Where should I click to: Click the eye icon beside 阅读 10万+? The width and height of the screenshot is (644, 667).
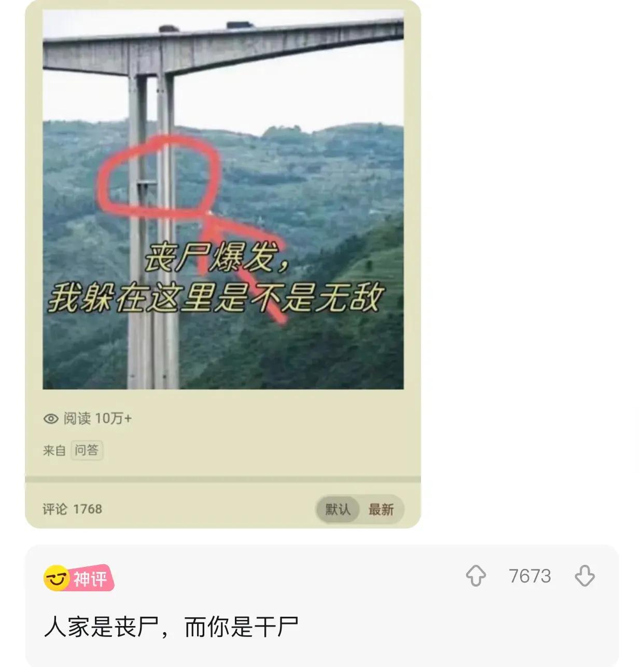pyautogui.click(x=51, y=419)
